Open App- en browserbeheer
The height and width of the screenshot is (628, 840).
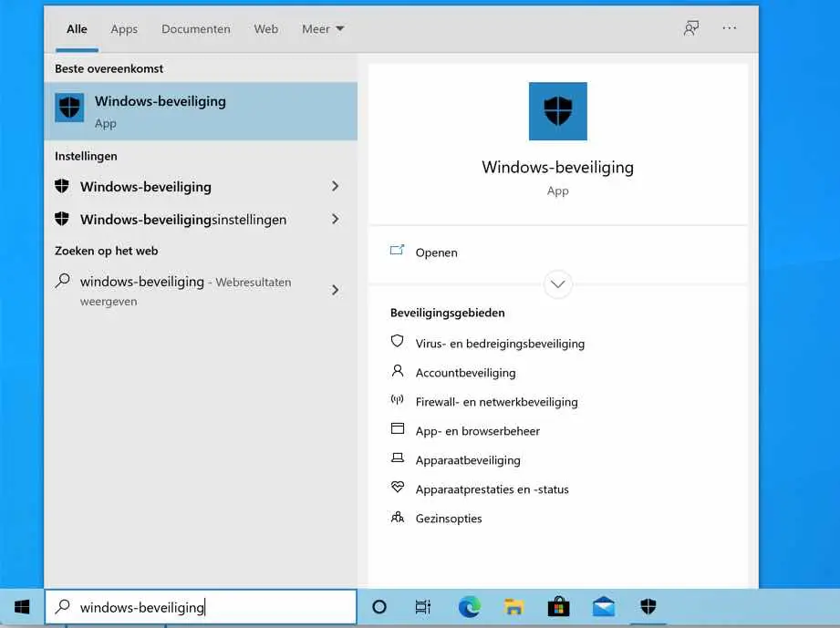pyautogui.click(x=477, y=431)
